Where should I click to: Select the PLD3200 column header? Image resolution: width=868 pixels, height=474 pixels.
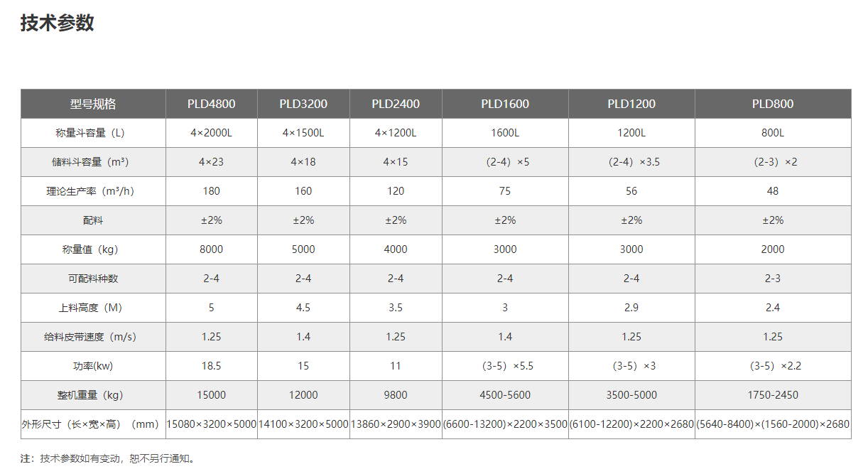pyautogui.click(x=303, y=104)
